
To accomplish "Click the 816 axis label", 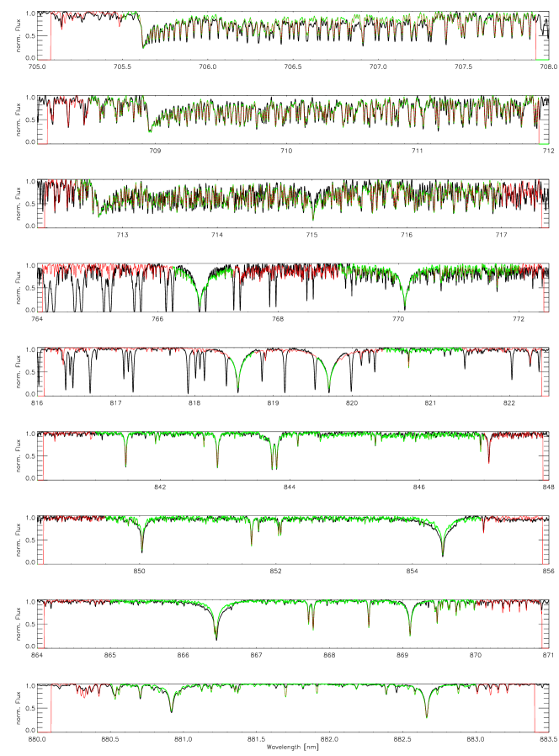I will (x=37, y=403).
